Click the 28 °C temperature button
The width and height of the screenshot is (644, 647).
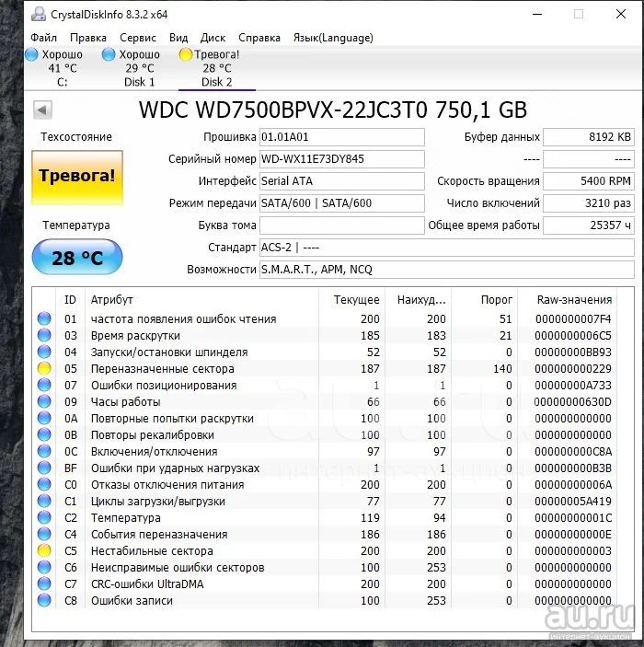77,258
